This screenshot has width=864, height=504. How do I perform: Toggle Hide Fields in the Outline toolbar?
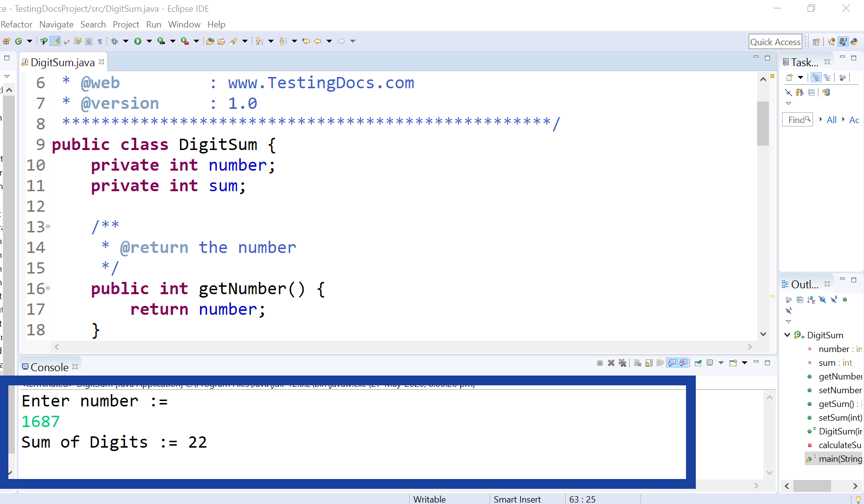pyautogui.click(x=822, y=300)
